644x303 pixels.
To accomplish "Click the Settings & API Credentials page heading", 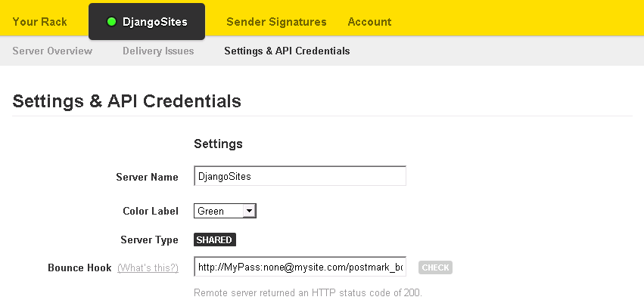I will (127, 101).
